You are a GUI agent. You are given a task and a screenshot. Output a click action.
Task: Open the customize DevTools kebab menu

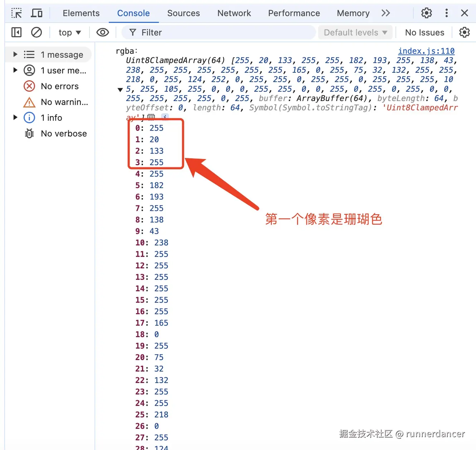(x=446, y=13)
